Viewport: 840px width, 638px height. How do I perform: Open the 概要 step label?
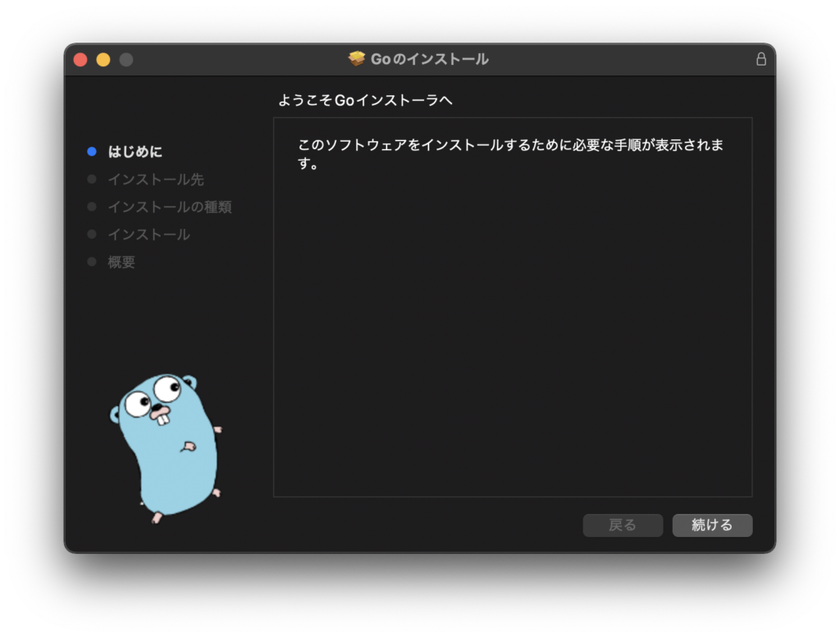pos(121,262)
